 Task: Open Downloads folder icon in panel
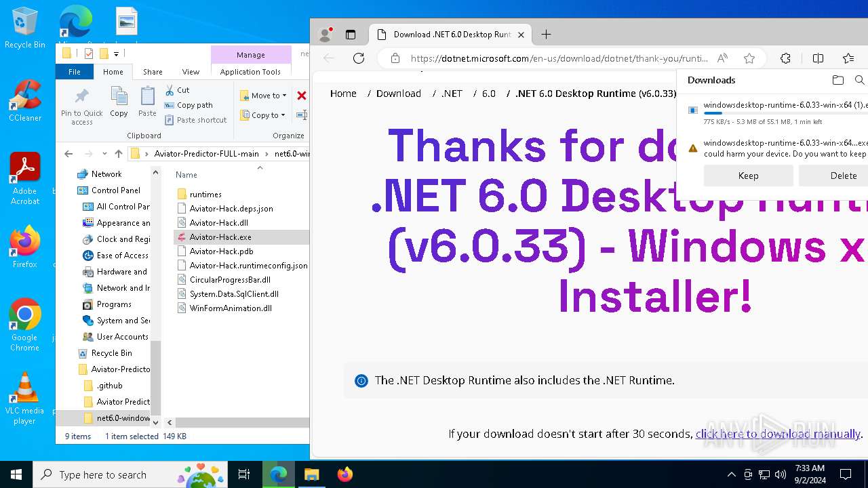838,80
